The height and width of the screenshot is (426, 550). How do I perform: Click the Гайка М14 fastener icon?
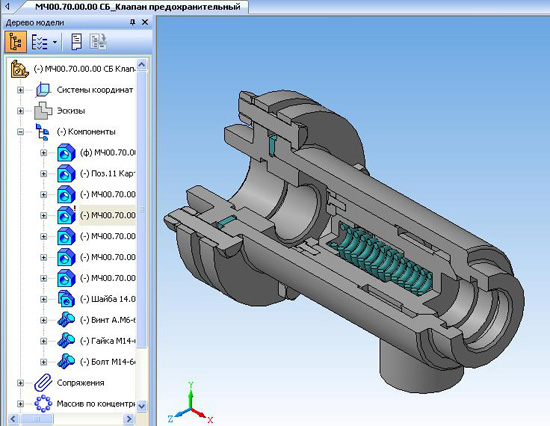click(x=66, y=341)
